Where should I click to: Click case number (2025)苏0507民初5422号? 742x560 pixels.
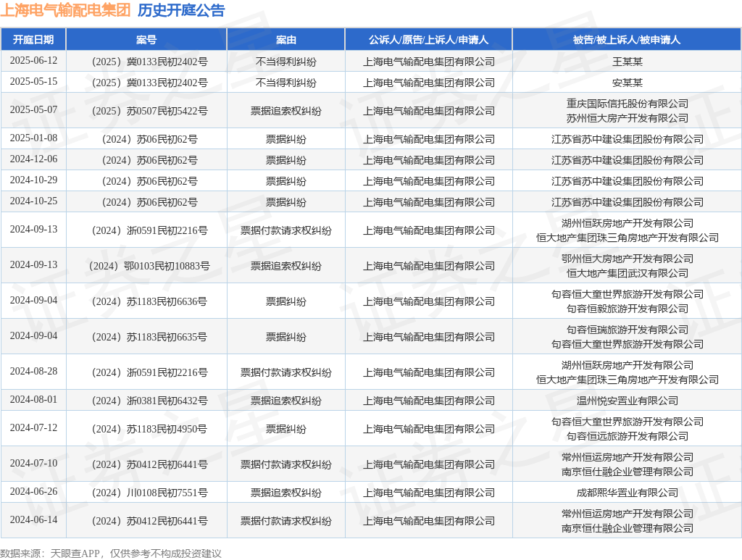coord(149,111)
